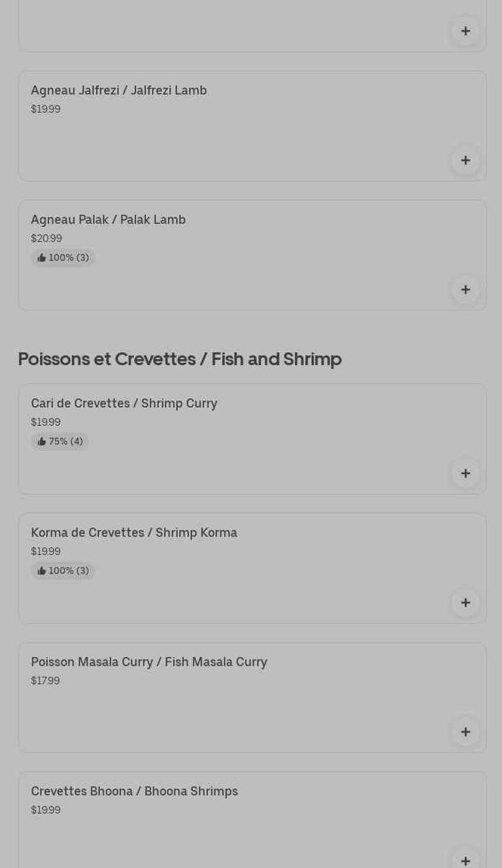
Task: Tap plus icon on Fish Masala Curry
Action: [465, 732]
